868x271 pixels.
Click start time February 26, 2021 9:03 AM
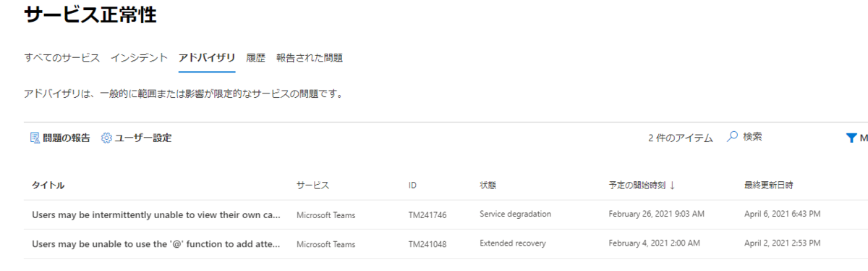point(656,214)
